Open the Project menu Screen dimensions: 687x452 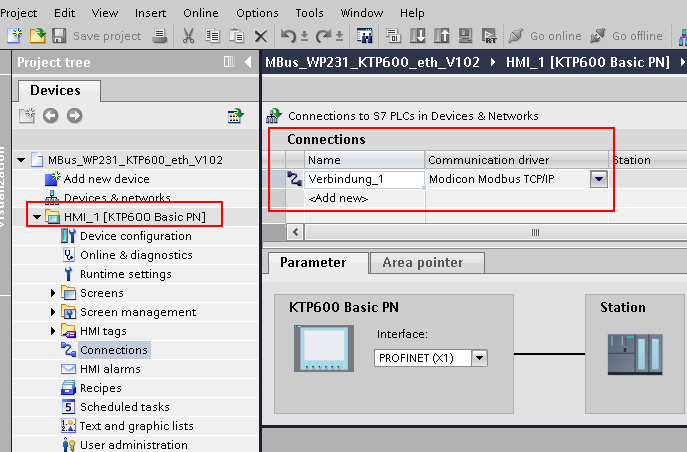pos(18,13)
